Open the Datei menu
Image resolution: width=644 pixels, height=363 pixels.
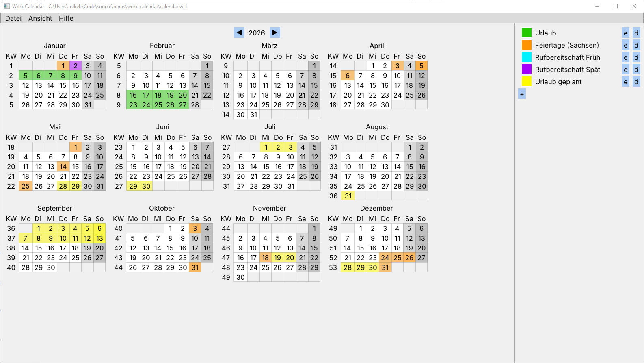point(13,18)
